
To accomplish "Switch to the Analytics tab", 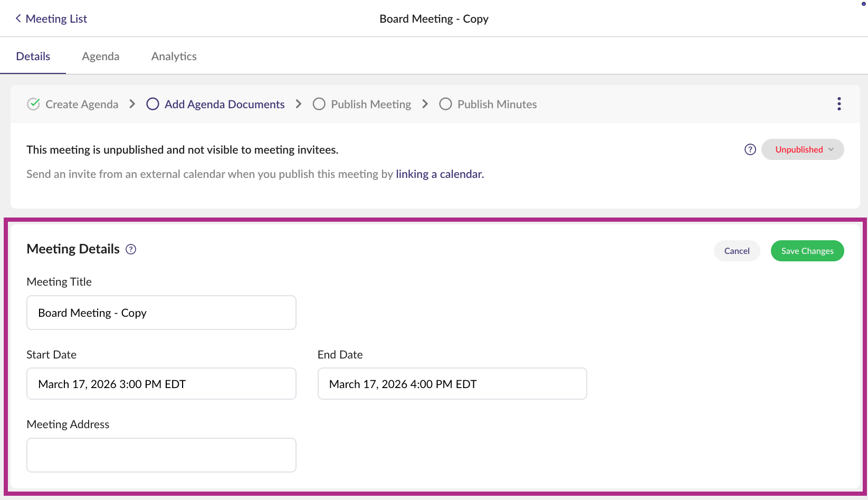I will click(x=174, y=56).
